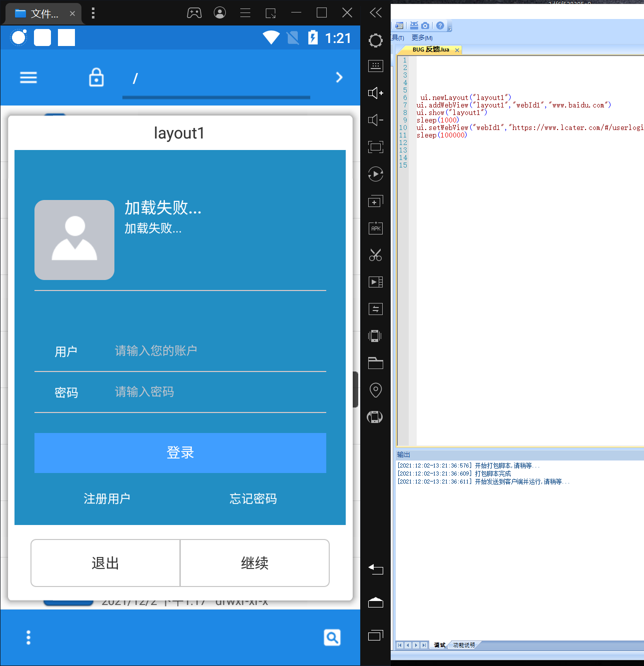Switch to the 调试 output tab
This screenshot has width=644, height=666.
[x=440, y=645]
